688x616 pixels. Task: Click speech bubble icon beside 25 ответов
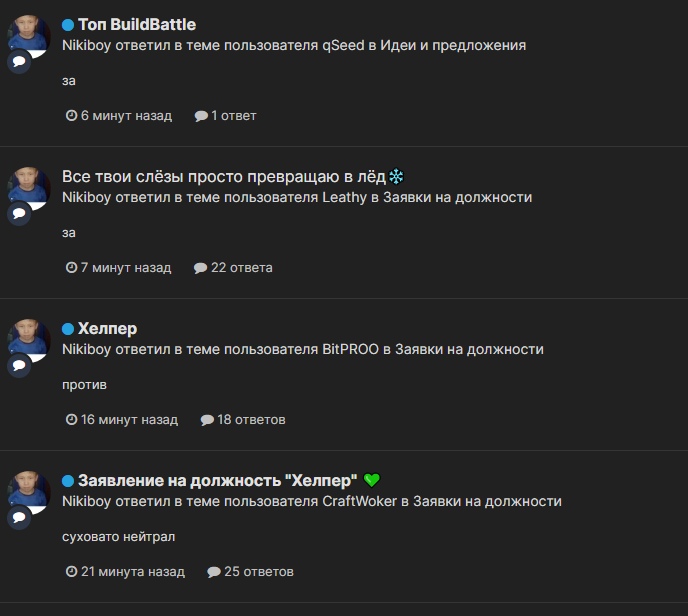click(214, 572)
